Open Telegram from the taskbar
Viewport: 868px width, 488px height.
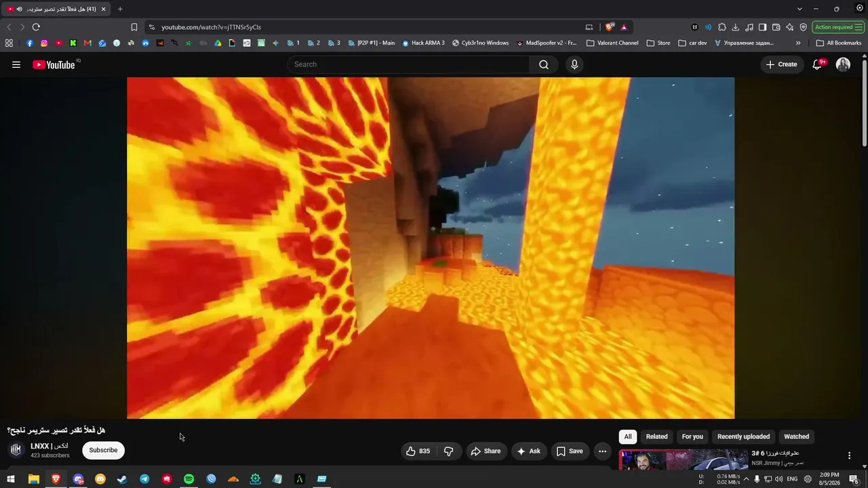[144, 479]
